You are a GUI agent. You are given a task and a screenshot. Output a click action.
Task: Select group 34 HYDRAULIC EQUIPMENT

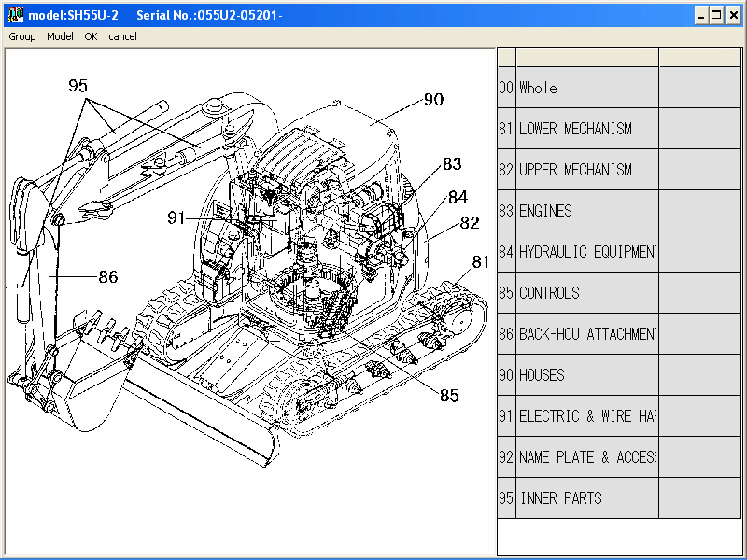point(579,251)
